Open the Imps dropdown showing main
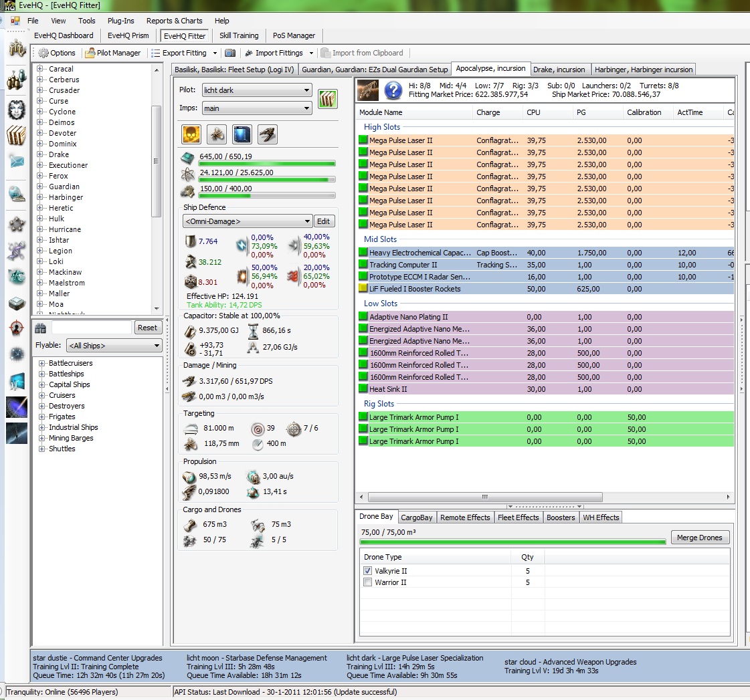The width and height of the screenshot is (750, 700). pyautogui.click(x=257, y=108)
